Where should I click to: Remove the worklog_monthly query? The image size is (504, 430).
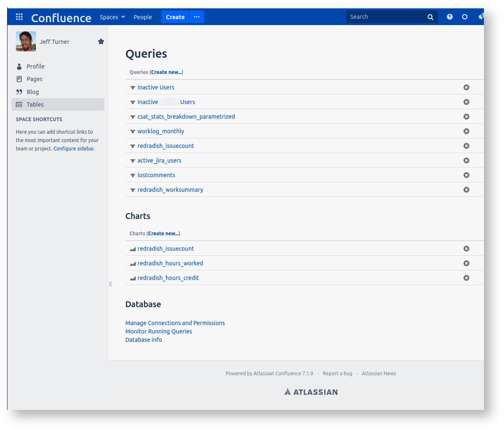[466, 131]
